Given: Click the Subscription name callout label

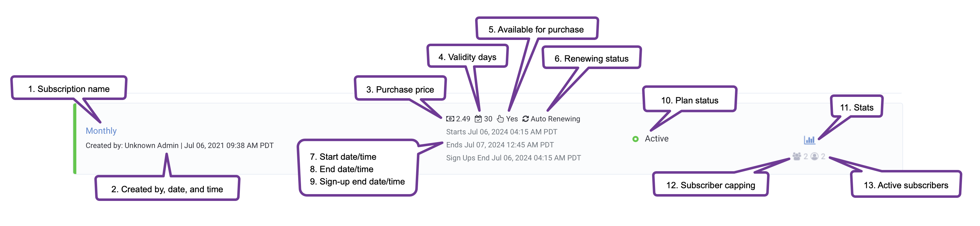Looking at the screenshot, I should point(69,89).
